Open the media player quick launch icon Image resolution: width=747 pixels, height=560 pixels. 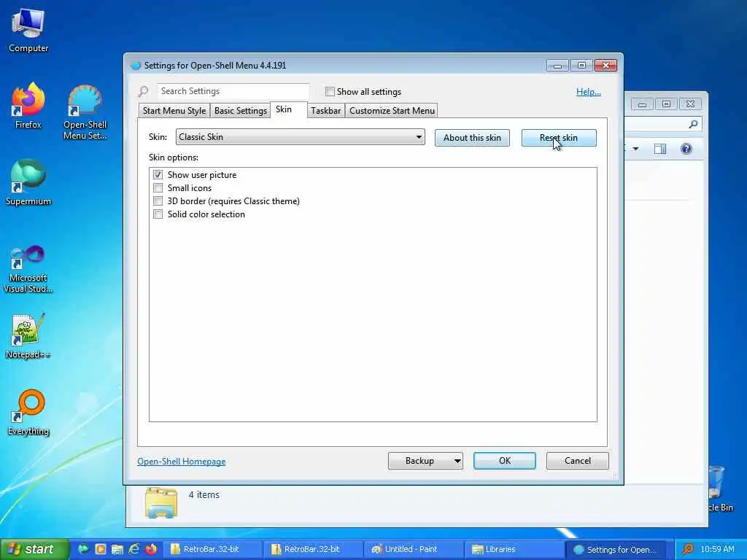101,549
